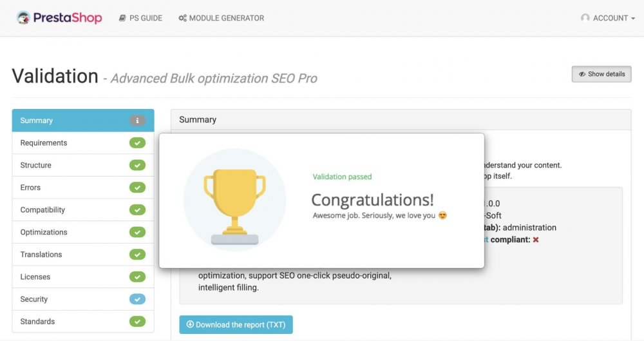Open the PS Guide book icon link
The image size is (644, 341).
[122, 18]
